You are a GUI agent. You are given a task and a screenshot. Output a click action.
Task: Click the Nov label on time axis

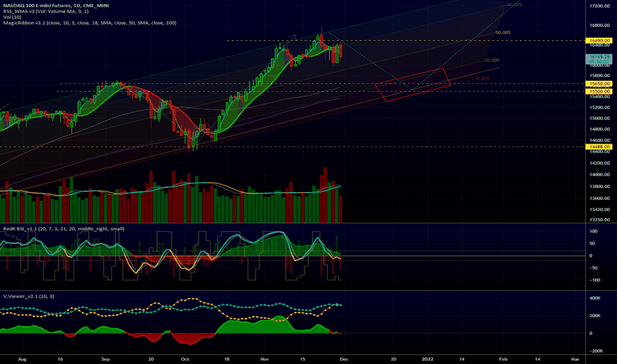264,359
